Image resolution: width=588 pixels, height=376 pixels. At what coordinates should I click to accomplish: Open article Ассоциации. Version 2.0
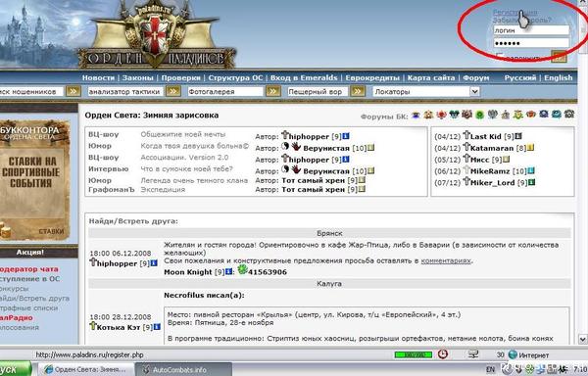184,158
